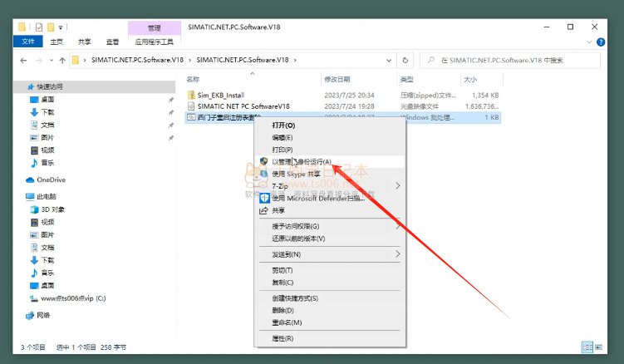The width and height of the screenshot is (624, 364).
Task: Expand the 发送到(N) submenu
Action: (331, 254)
